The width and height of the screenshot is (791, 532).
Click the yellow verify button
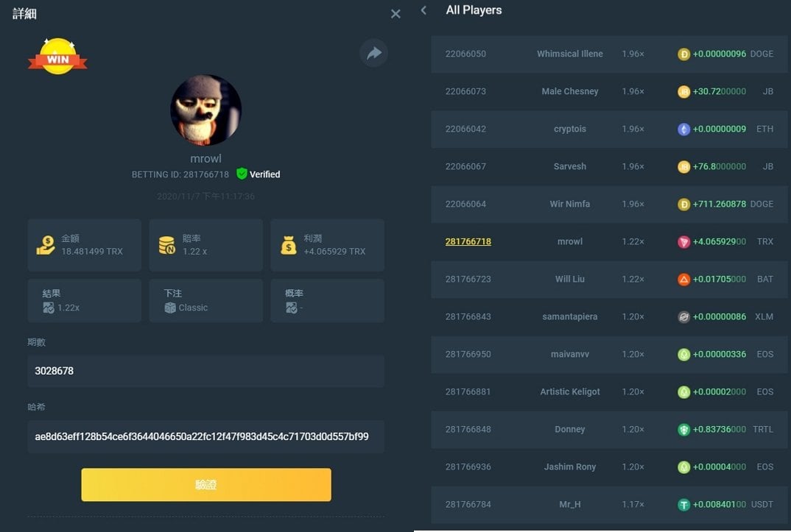coord(206,485)
